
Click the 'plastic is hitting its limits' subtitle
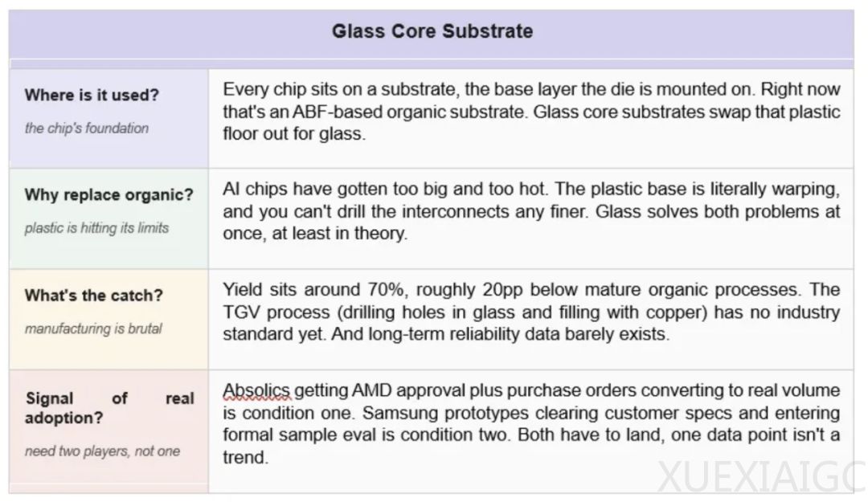point(97,228)
